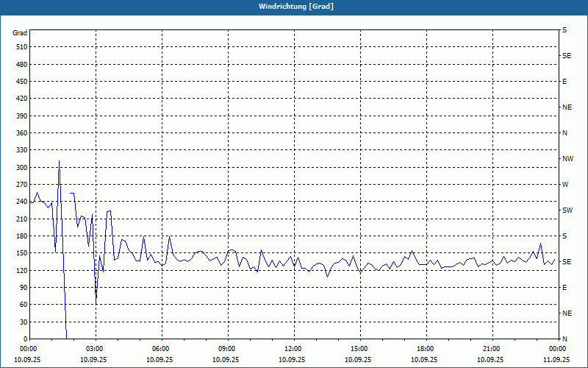Choose the y-axis value 60
Screen dimensions: 588x368
pyautogui.click(x=24, y=305)
